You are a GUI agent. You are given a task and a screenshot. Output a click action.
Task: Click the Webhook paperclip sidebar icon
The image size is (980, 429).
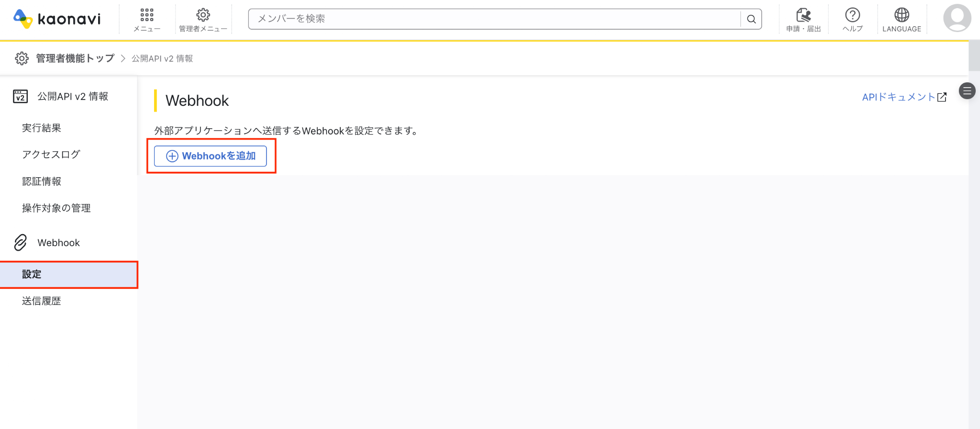pyautogui.click(x=21, y=243)
